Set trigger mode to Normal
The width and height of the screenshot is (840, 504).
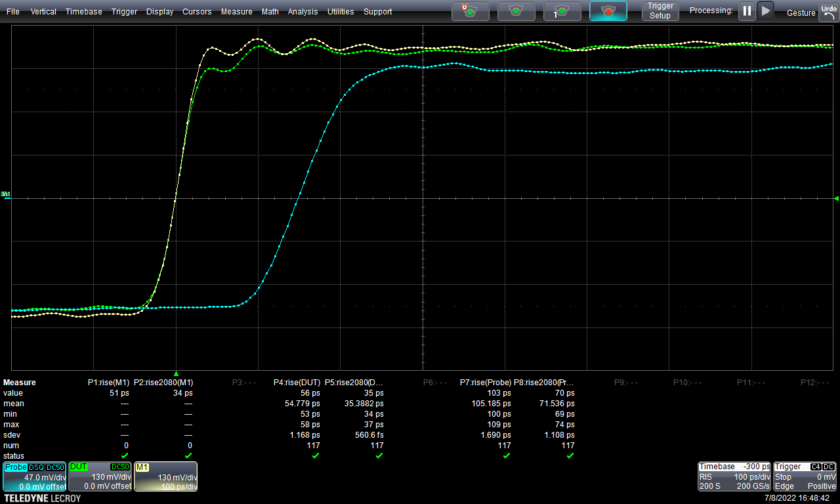tap(516, 10)
